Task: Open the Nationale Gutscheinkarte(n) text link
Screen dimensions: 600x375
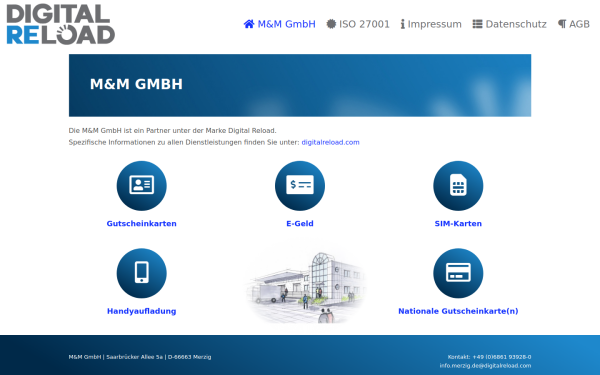Action: [x=458, y=311]
